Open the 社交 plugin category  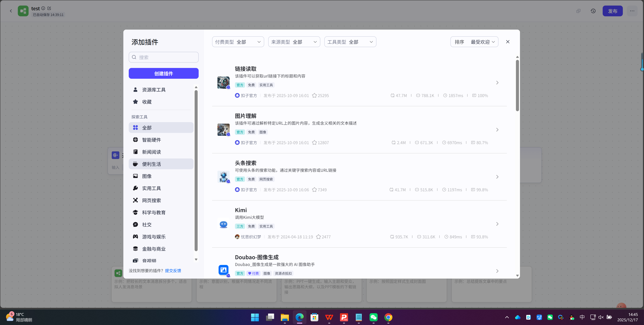click(x=147, y=224)
